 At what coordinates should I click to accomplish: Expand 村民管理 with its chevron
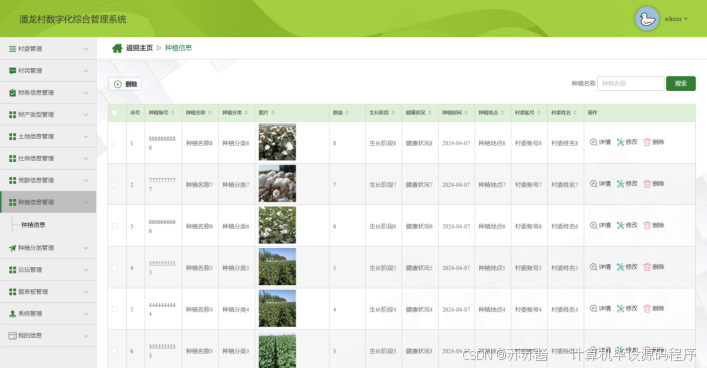pos(86,71)
